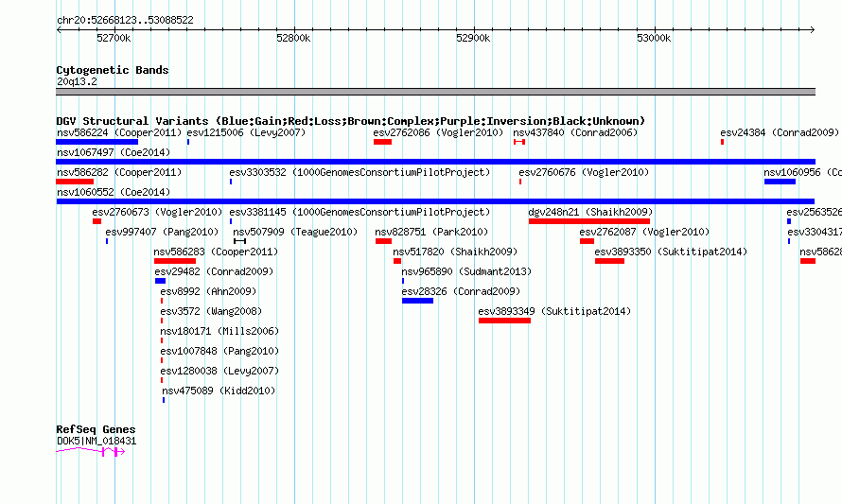842x504 pixels.
Task: Click the Cytogenetic Bands track title
Action: pos(113,70)
